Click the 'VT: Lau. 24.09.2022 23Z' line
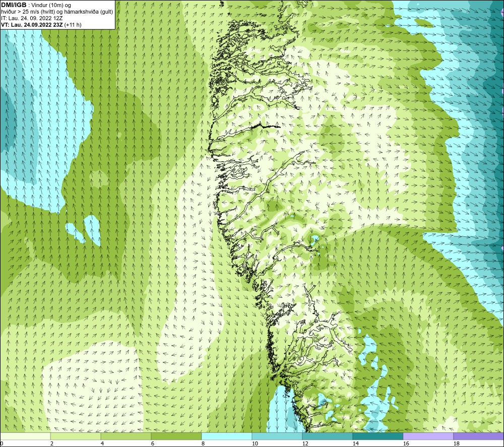Viewport: 504px width, 447px height. tap(32, 25)
